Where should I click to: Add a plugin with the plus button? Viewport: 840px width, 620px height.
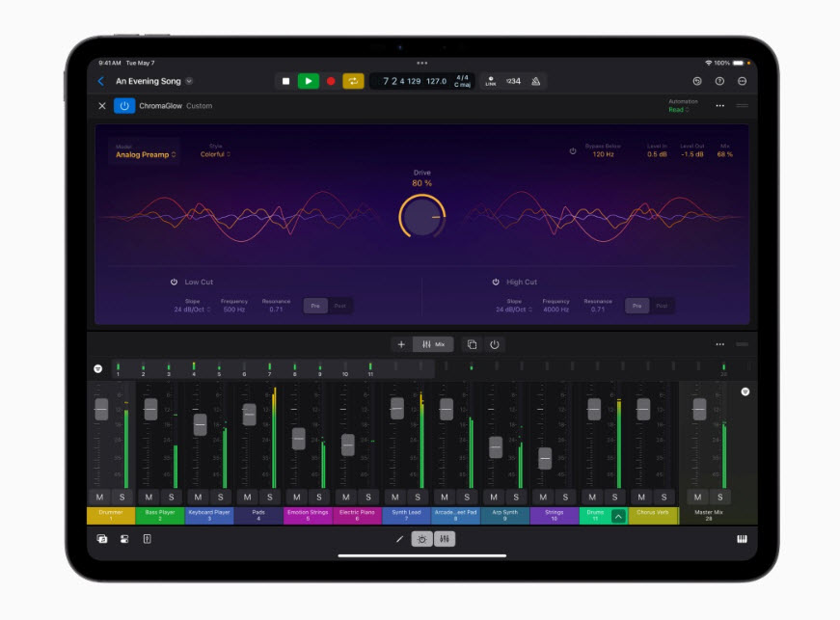point(401,345)
